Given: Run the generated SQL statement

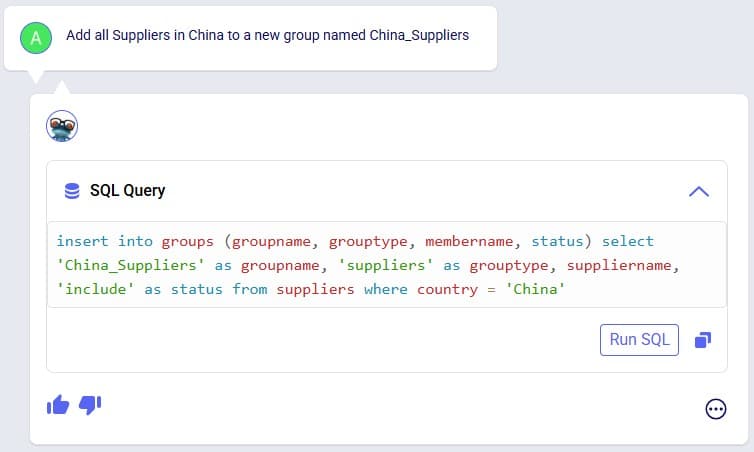Looking at the screenshot, I should coord(639,340).
